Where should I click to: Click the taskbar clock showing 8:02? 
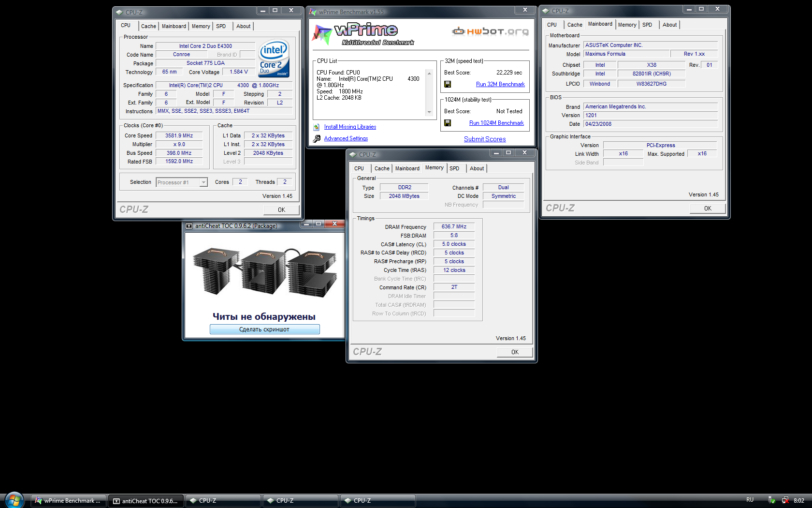coord(799,500)
